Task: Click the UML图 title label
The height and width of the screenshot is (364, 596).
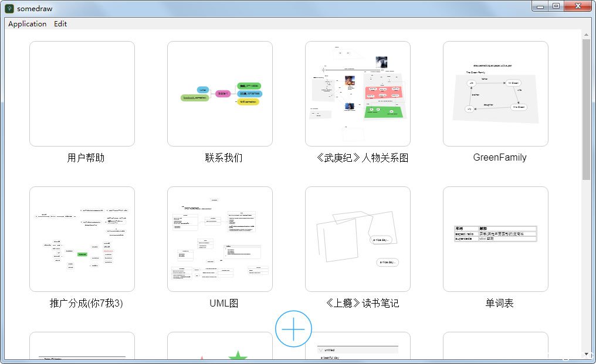Action: coord(224,304)
